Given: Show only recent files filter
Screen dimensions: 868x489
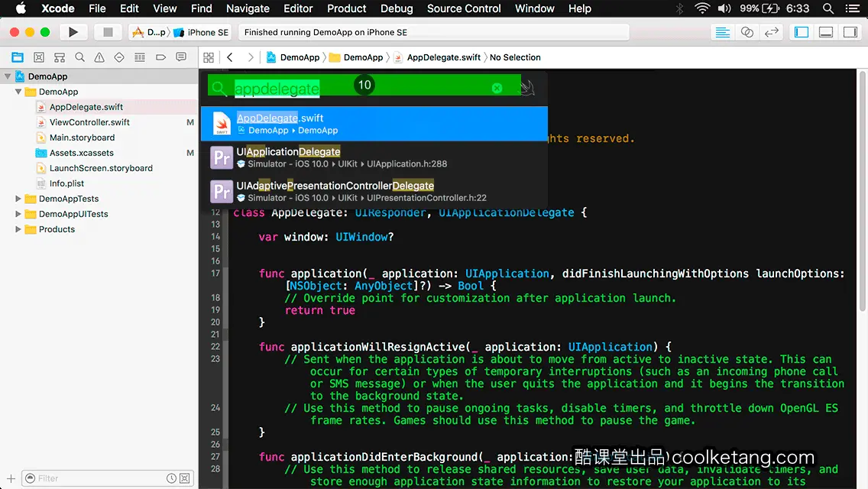Looking at the screenshot, I should click(172, 478).
